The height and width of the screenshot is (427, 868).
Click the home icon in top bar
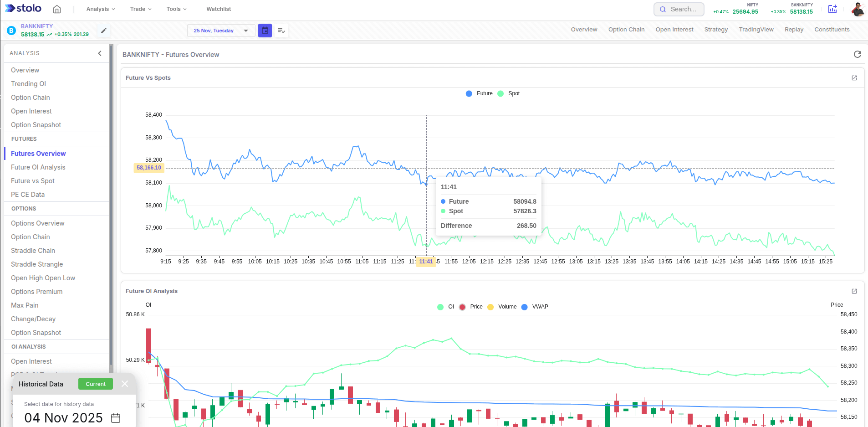(57, 9)
